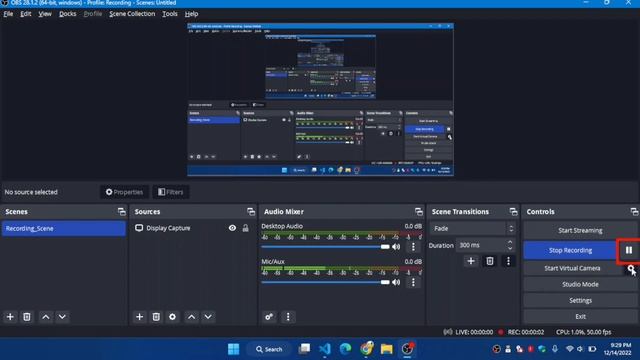Viewport: 640px width, 360px height.
Task: Open virtual camera configuration gear icon
Action: 631,269
